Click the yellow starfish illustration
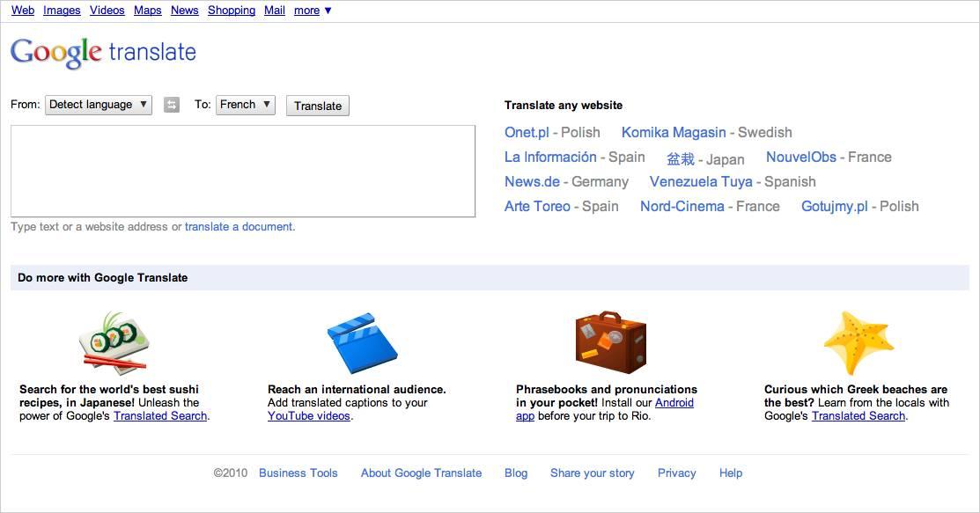This screenshot has height=513, width=980. point(858,342)
